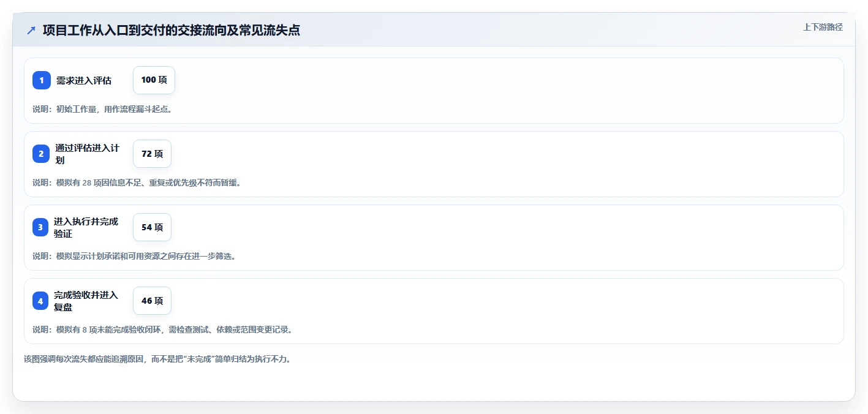Click the 完成验收并进入复盘 stage label

[x=86, y=301]
